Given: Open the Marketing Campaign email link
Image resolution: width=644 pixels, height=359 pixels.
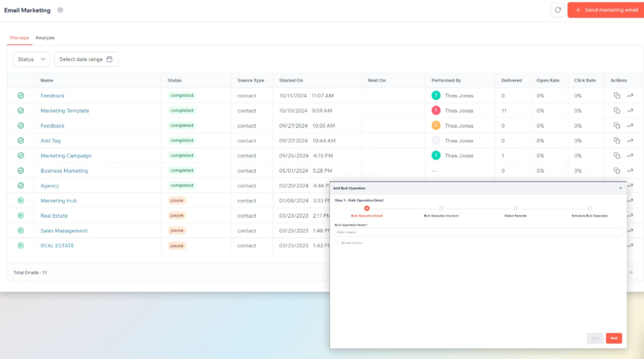Looking at the screenshot, I should coord(66,156).
